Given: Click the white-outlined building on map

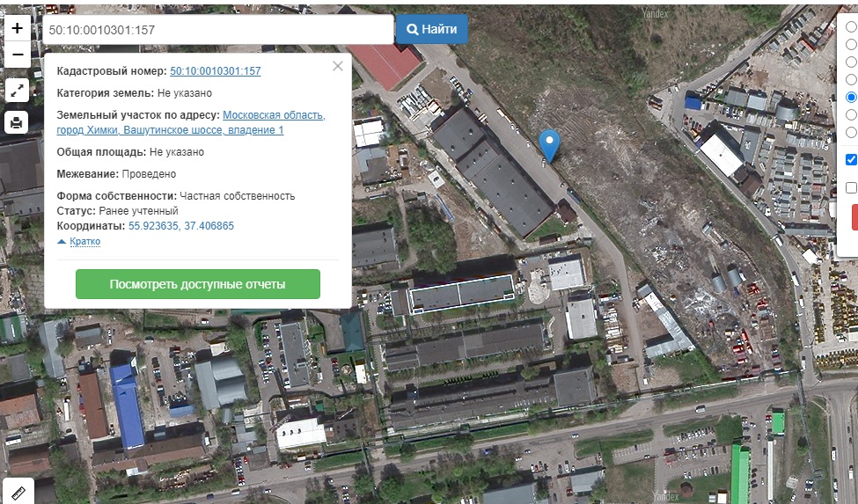Looking at the screenshot, I should pyautogui.click(x=462, y=294).
